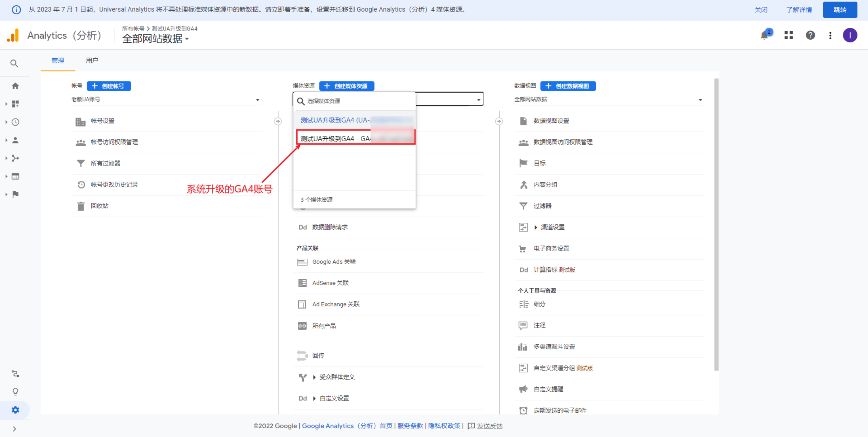
Task: Open Google apps grid icon
Action: (789, 35)
